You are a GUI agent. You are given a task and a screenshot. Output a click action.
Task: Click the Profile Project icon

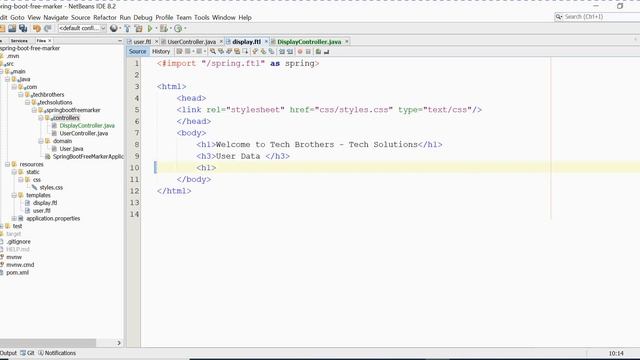178,28
